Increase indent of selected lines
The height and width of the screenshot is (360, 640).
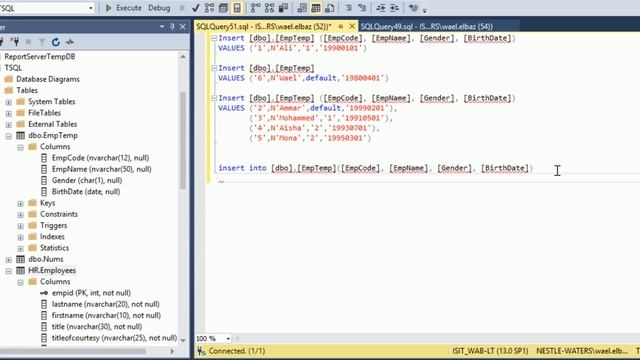(x=394, y=8)
